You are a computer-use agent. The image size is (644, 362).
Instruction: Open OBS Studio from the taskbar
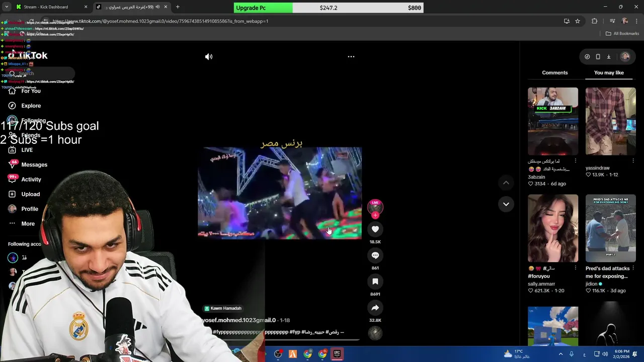[278, 354]
